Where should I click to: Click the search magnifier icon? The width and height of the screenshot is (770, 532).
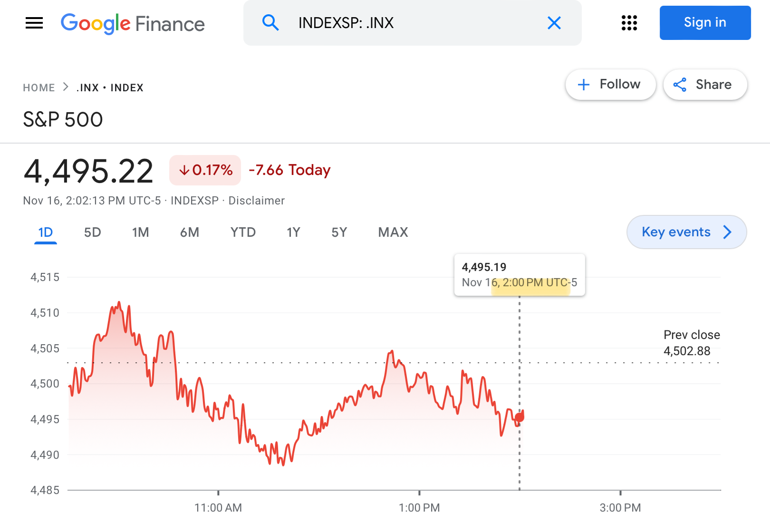[x=270, y=22]
